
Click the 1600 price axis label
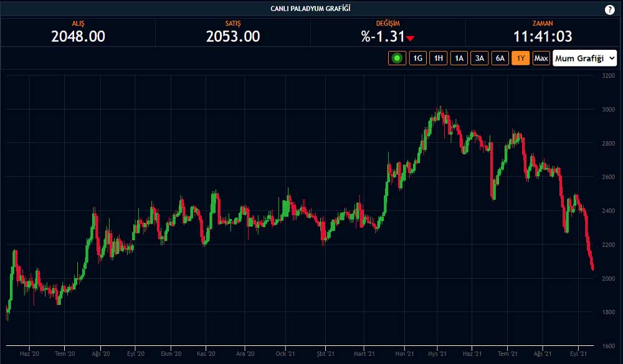pyautogui.click(x=608, y=346)
